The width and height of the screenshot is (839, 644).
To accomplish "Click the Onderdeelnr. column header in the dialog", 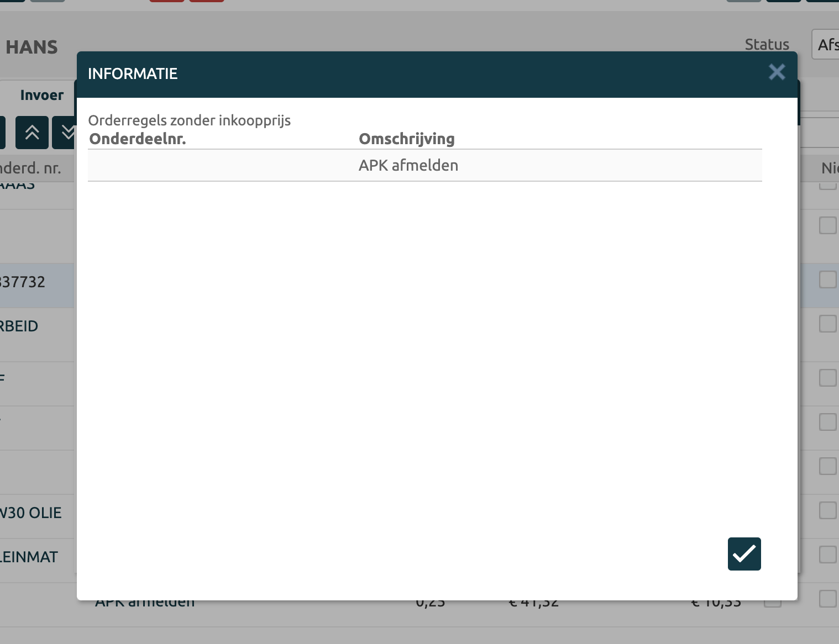I will [x=138, y=139].
